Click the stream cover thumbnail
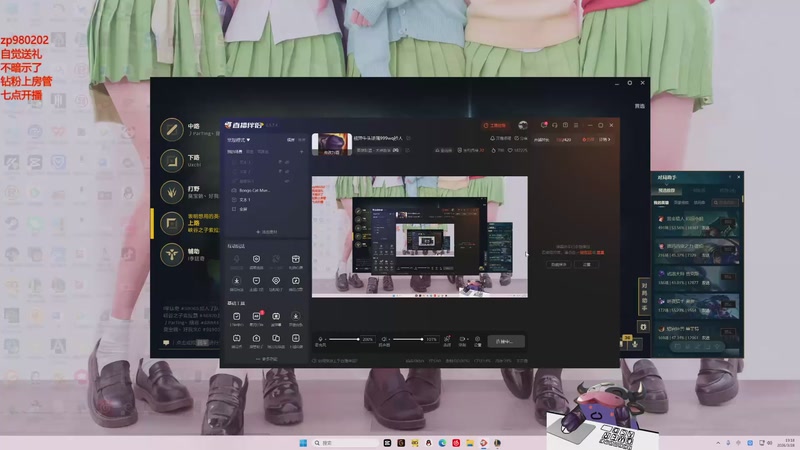800x450 pixels. (x=332, y=144)
